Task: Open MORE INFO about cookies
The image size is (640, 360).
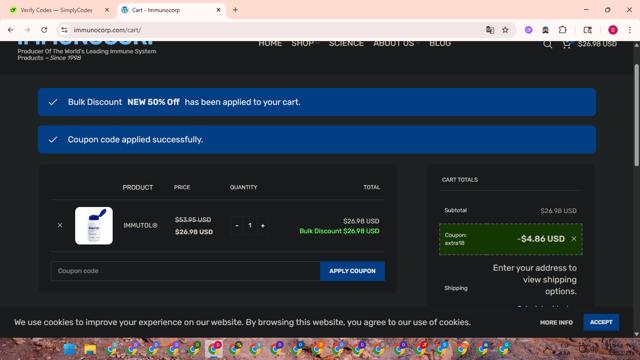Action: 556,322
